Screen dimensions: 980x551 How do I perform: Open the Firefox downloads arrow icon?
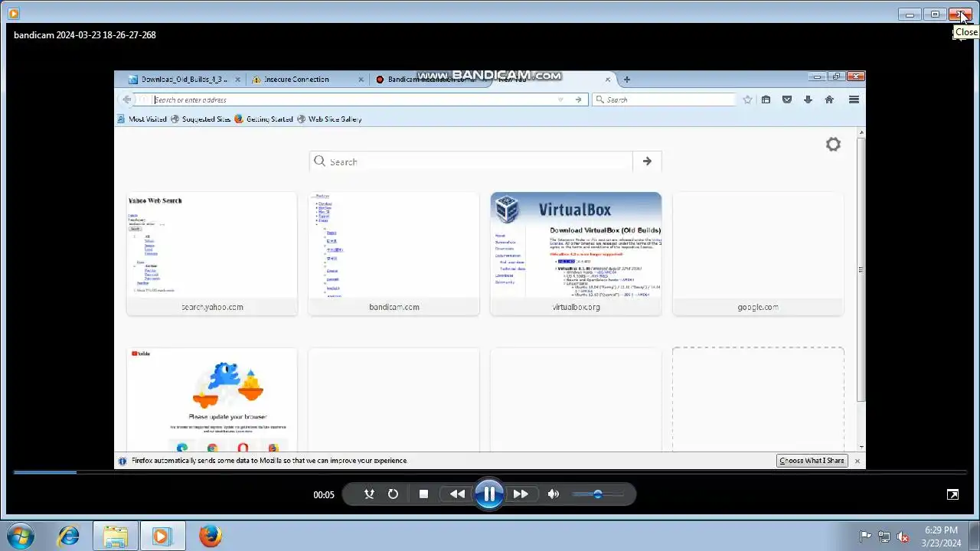click(808, 99)
